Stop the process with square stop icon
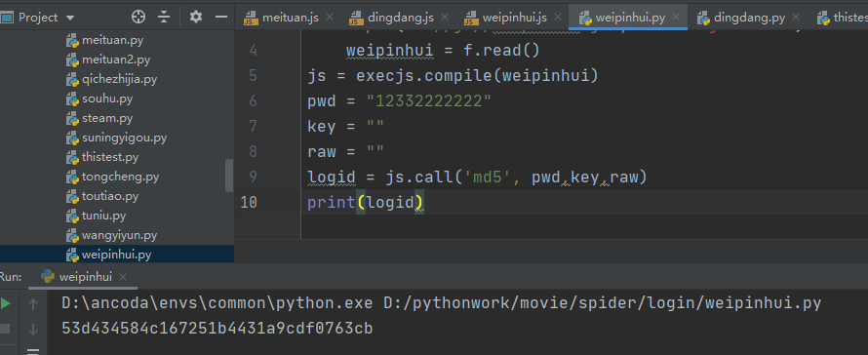Screen dimensions: 868x355 5,330
